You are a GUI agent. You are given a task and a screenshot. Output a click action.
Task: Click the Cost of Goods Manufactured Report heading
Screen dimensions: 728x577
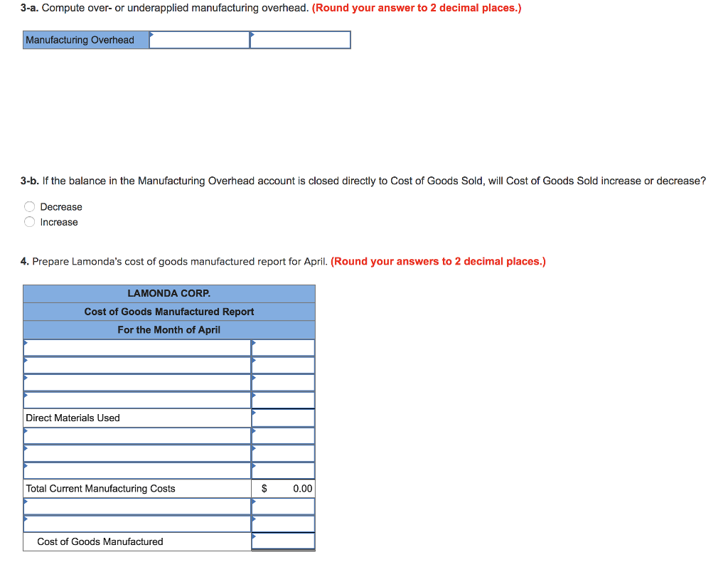pos(169,312)
